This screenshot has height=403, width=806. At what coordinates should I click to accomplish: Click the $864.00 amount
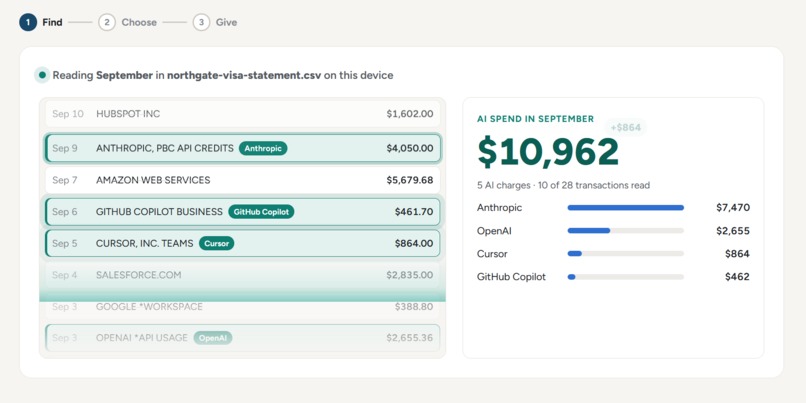[414, 243]
